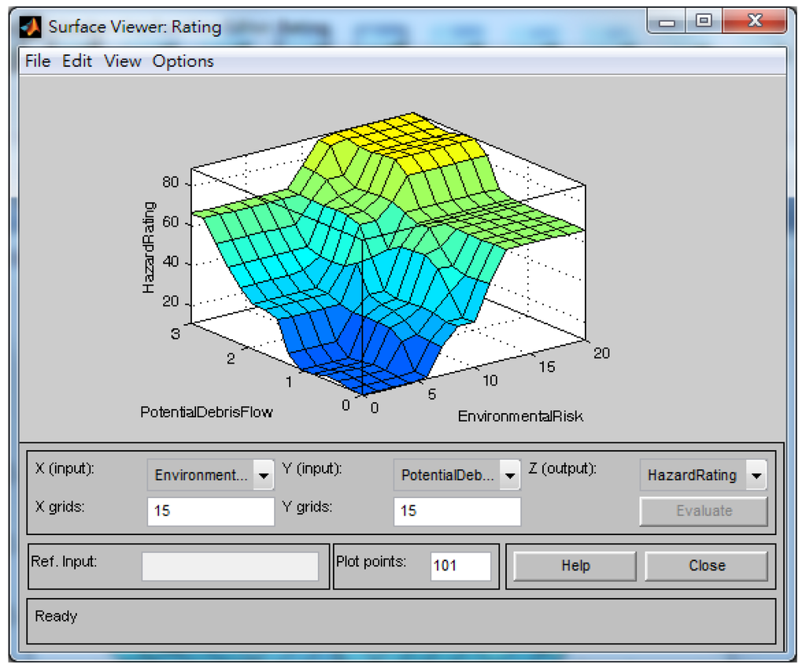Image resolution: width=806 pixels, height=672 pixels.
Task: Click the MATLAB logo icon in title bar
Action: point(32,26)
